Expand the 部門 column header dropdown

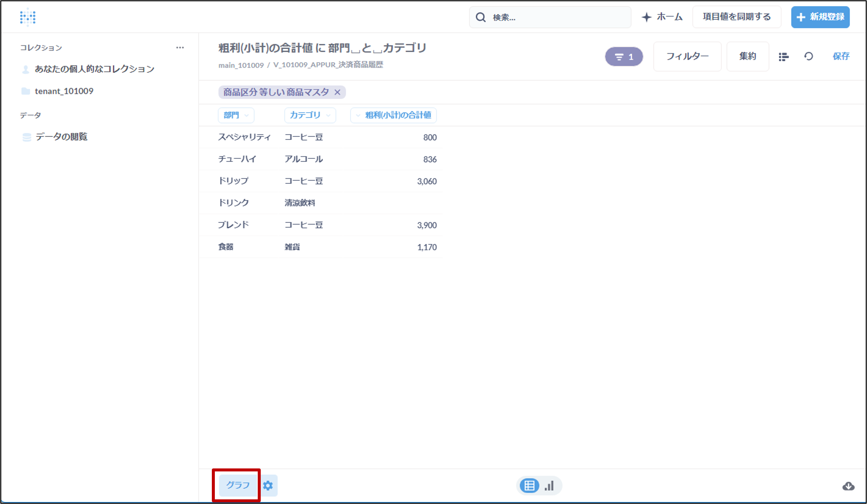point(236,115)
